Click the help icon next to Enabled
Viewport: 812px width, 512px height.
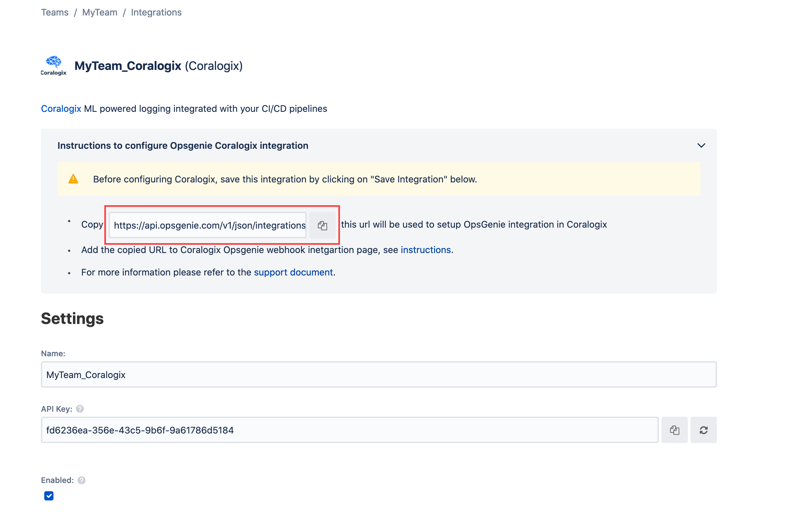click(x=82, y=480)
